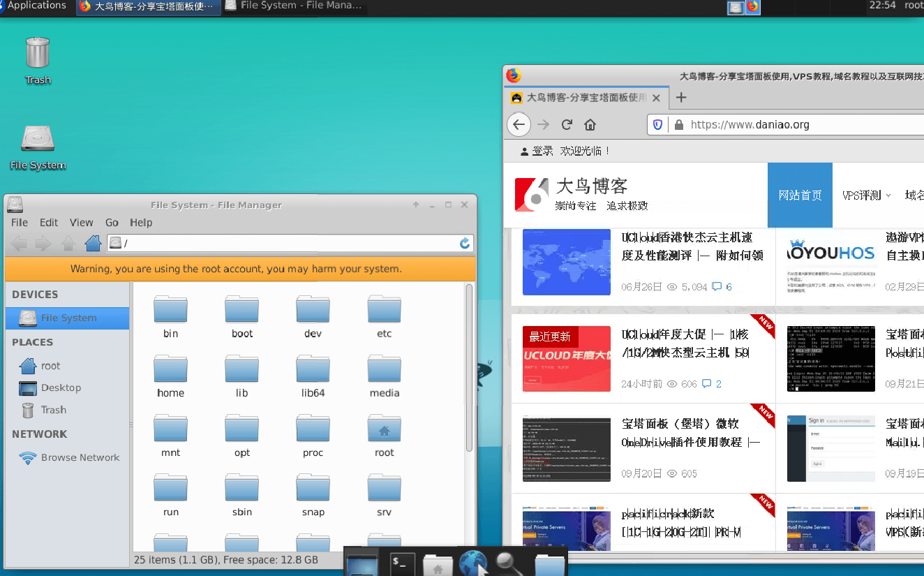Click the 网站首页 navigation link
Image resolution: width=924 pixels, height=576 pixels.
click(x=800, y=195)
